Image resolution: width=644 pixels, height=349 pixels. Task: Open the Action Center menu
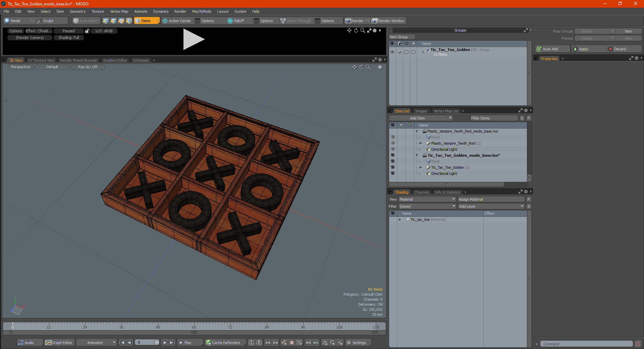coord(177,21)
